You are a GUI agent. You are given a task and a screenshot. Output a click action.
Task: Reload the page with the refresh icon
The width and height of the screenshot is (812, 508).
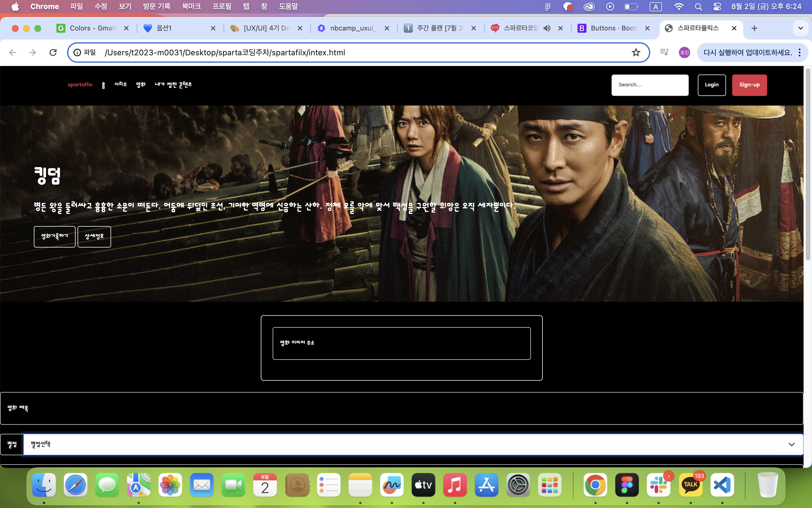tap(53, 52)
